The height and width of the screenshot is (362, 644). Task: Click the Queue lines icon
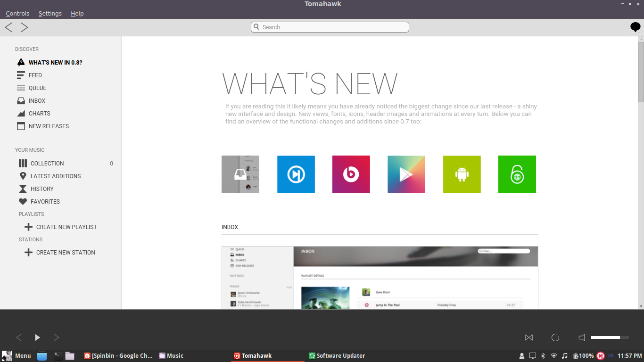[x=21, y=88]
